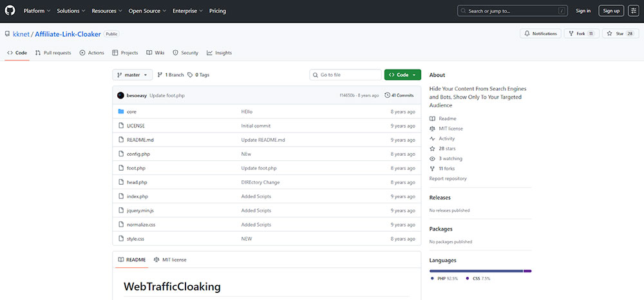This screenshot has width=644, height=300.
Task: Fork this repository with Fork button
Action: [x=582, y=33]
